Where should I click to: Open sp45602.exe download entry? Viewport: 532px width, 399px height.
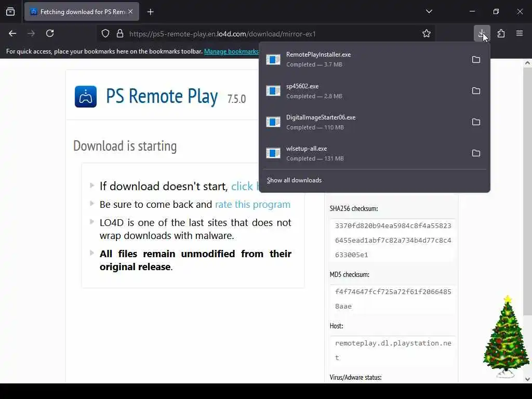pyautogui.click(x=364, y=91)
